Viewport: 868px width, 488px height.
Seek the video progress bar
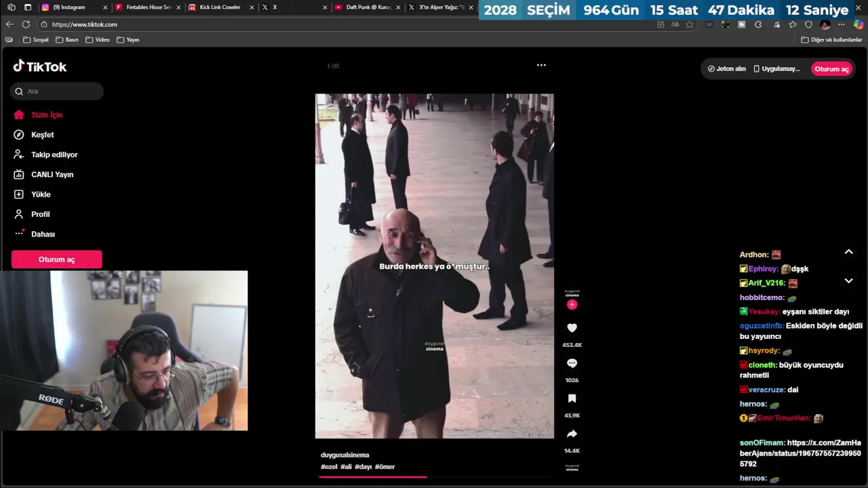434,477
